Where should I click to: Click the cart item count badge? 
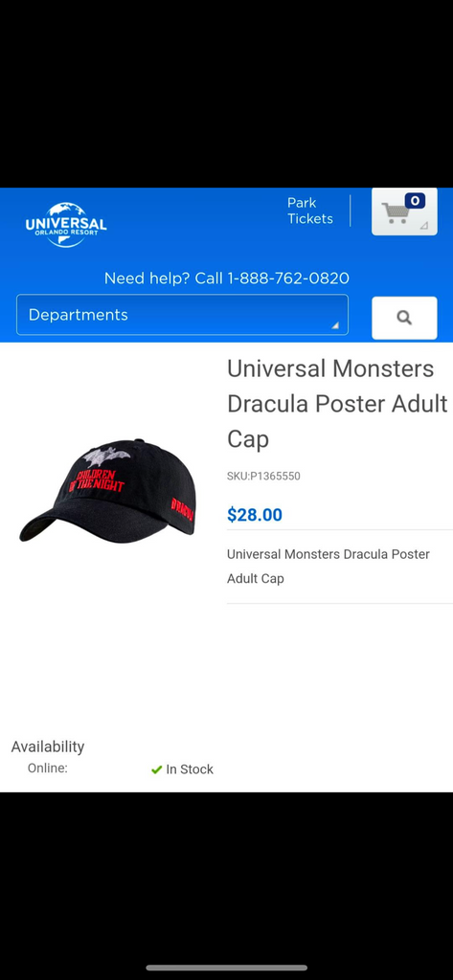tap(415, 201)
